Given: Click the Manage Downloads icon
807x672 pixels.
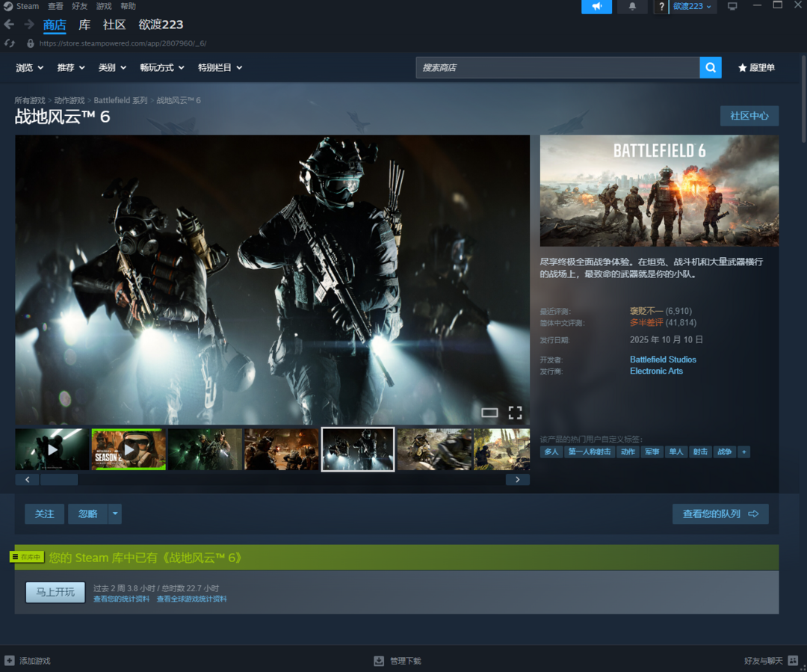Looking at the screenshot, I should pos(379,661).
